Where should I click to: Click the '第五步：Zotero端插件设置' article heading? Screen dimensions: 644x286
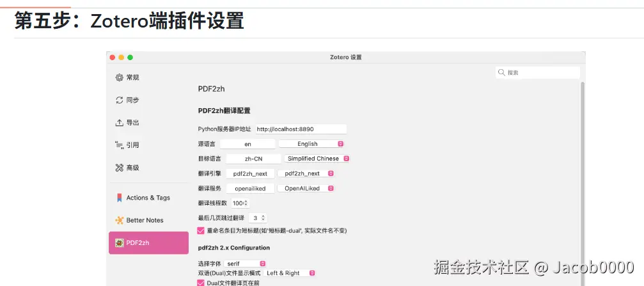[129, 20]
